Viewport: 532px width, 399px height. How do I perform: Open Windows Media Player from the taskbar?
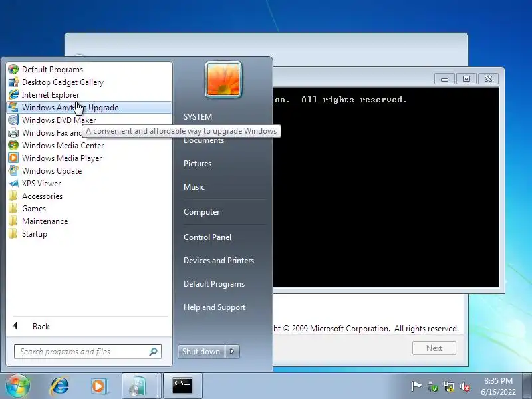99,386
